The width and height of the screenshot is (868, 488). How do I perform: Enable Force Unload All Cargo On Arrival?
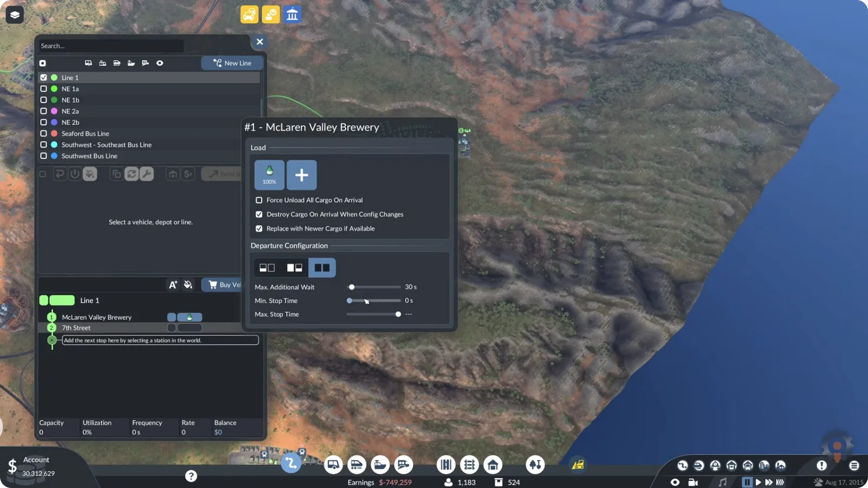(259, 200)
